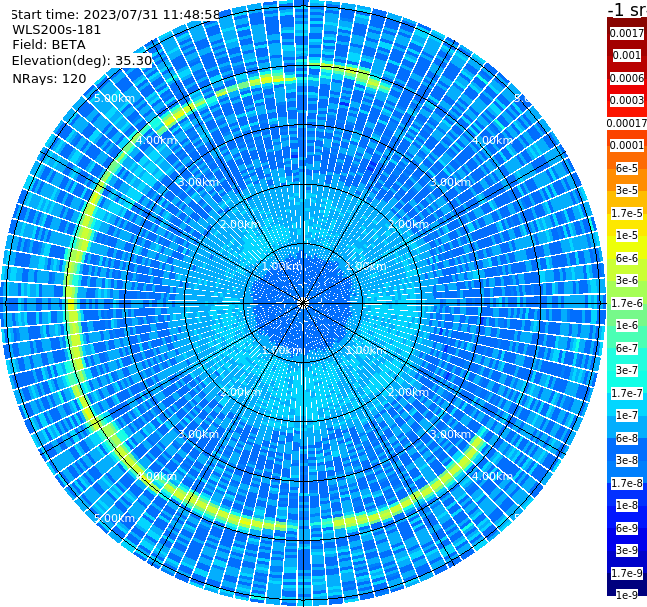Click the Field: BETA label
This screenshot has height=607, width=647.
[49, 45]
